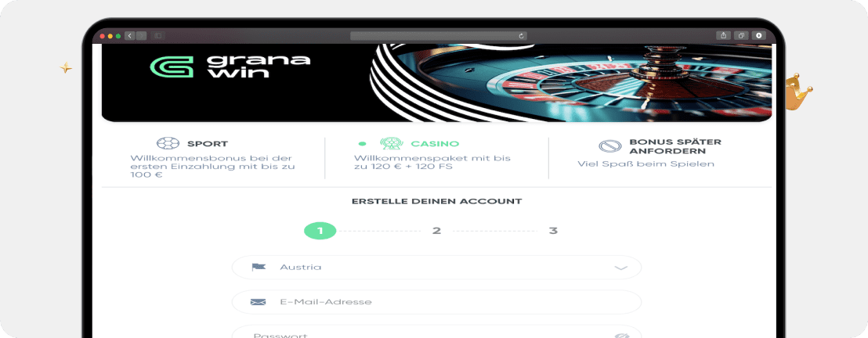Click the green step 1 indicator

pos(320,231)
